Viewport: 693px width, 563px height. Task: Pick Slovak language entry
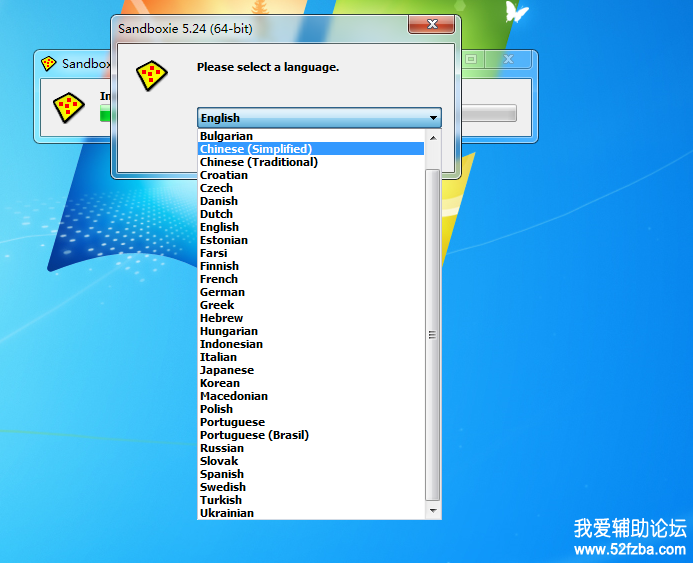[311, 461]
